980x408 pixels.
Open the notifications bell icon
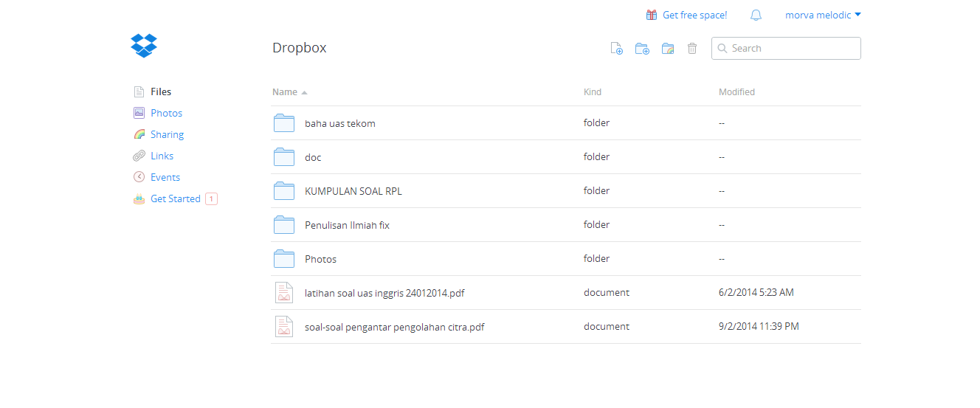click(756, 15)
